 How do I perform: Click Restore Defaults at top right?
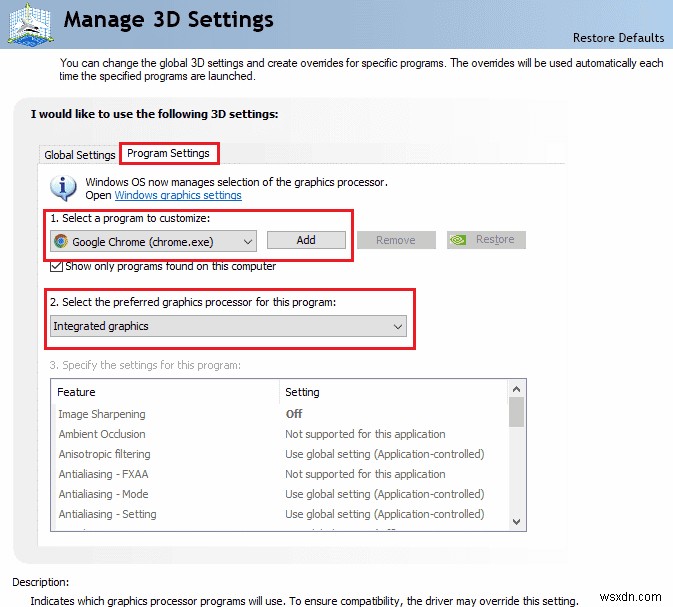tap(618, 38)
